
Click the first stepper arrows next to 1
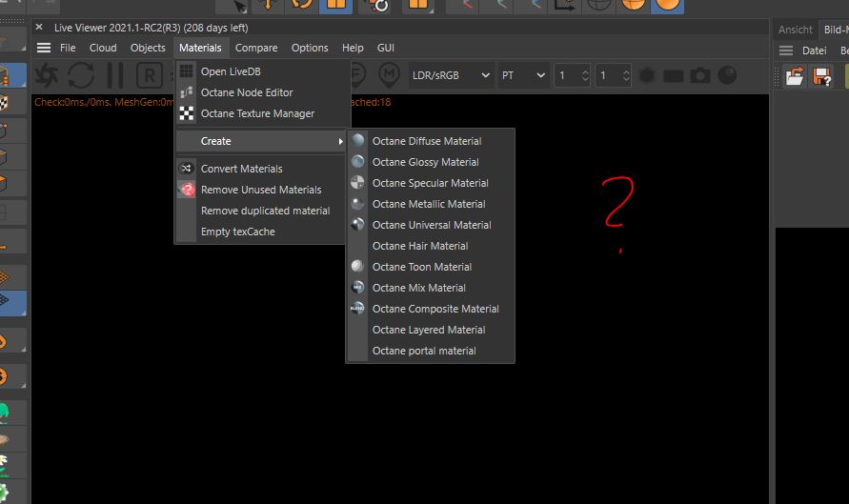pos(585,75)
